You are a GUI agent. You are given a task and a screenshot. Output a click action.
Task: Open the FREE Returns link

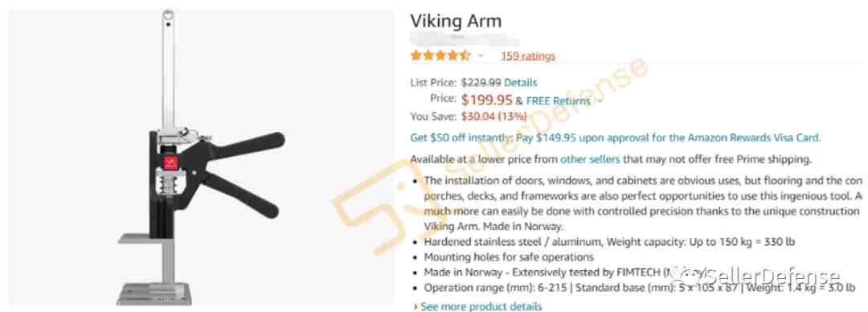558,101
